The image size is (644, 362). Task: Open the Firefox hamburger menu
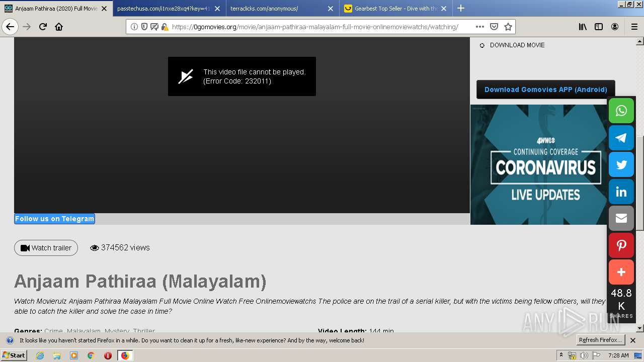(634, 27)
